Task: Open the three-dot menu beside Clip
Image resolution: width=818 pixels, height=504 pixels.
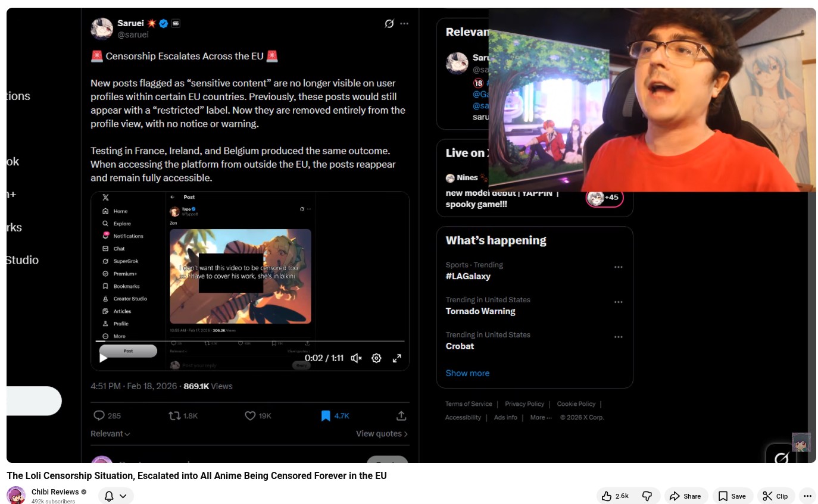Action: [807, 496]
